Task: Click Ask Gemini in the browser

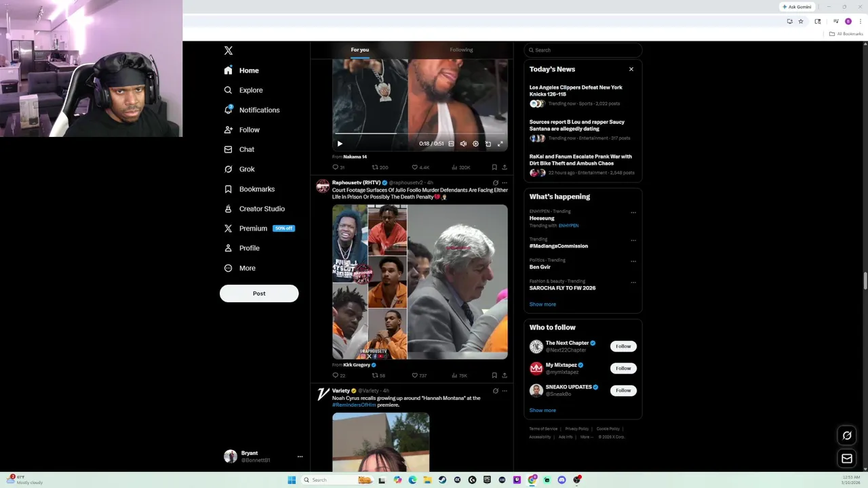Action: click(x=797, y=7)
